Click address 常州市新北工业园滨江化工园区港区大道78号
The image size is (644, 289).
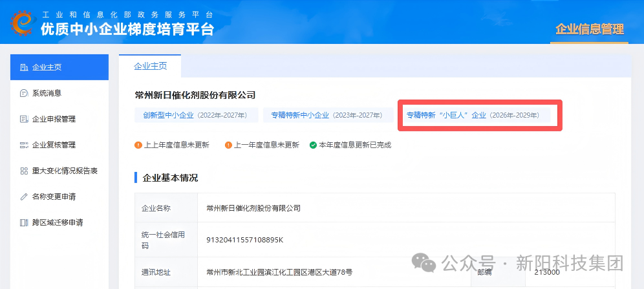(x=279, y=272)
